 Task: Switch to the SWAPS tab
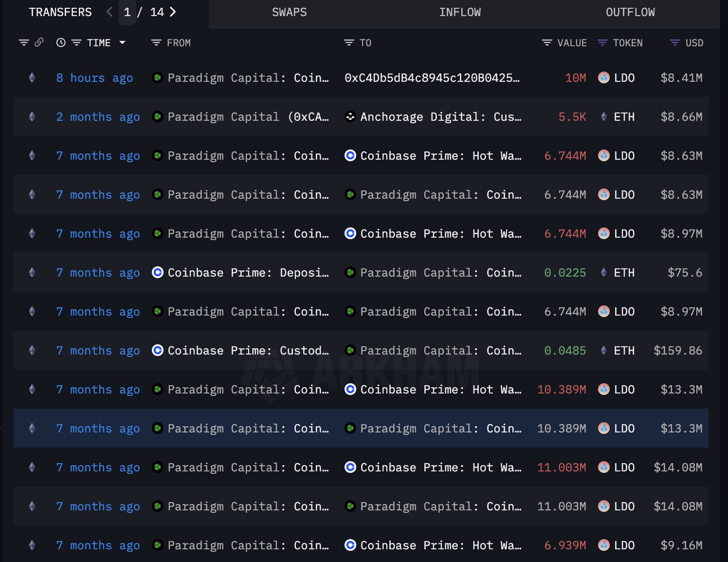pos(289,12)
